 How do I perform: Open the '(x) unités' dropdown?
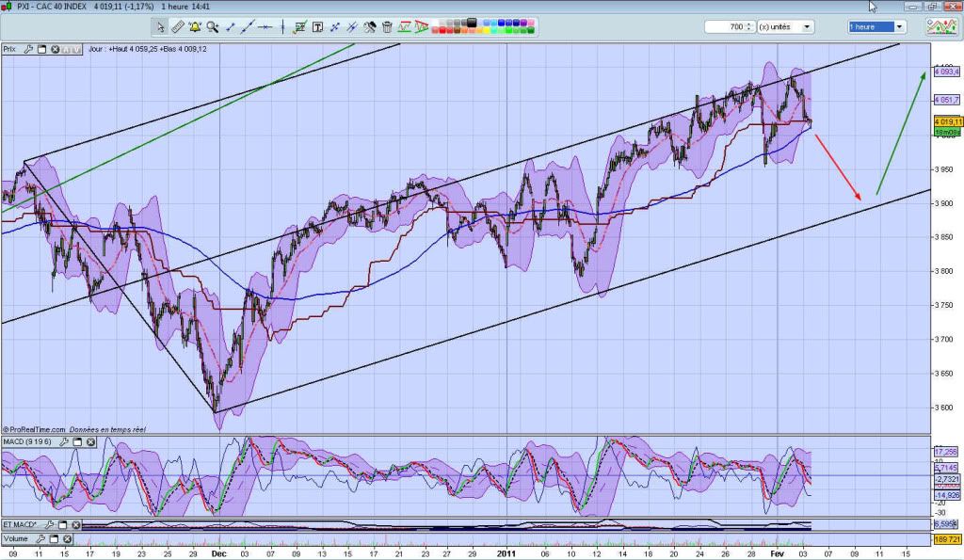click(806, 27)
